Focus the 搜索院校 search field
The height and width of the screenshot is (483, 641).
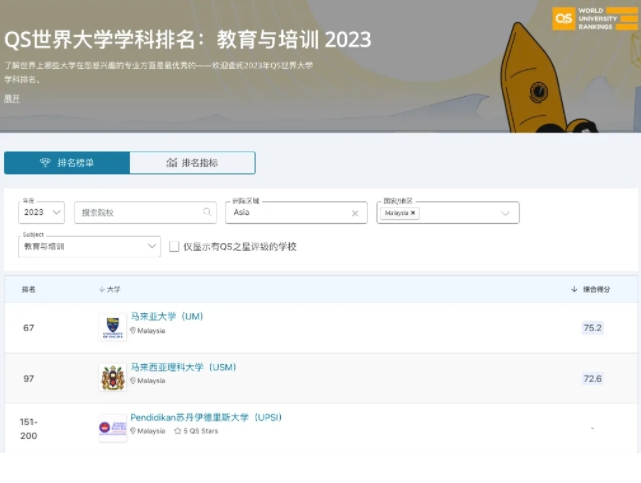(145, 212)
